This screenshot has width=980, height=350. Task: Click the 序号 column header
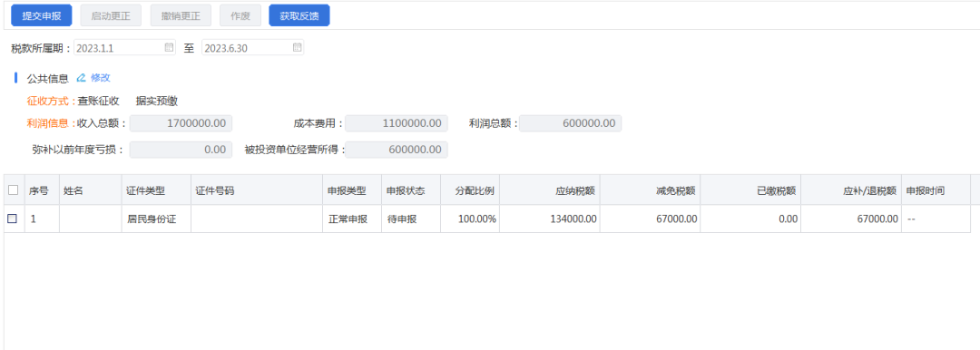(42, 190)
